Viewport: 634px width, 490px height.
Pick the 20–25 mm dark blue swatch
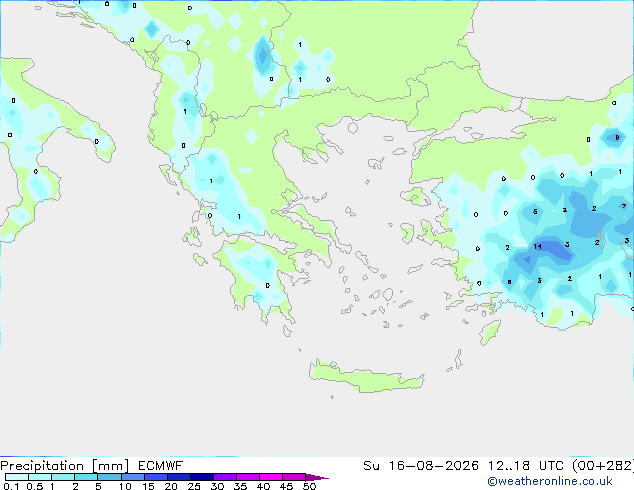179,477
